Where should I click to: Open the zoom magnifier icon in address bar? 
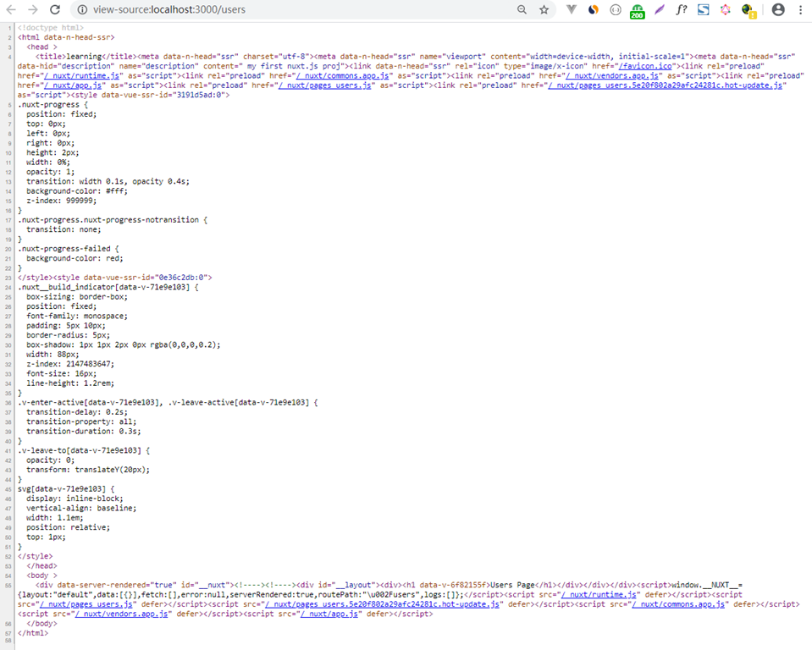(522, 9)
